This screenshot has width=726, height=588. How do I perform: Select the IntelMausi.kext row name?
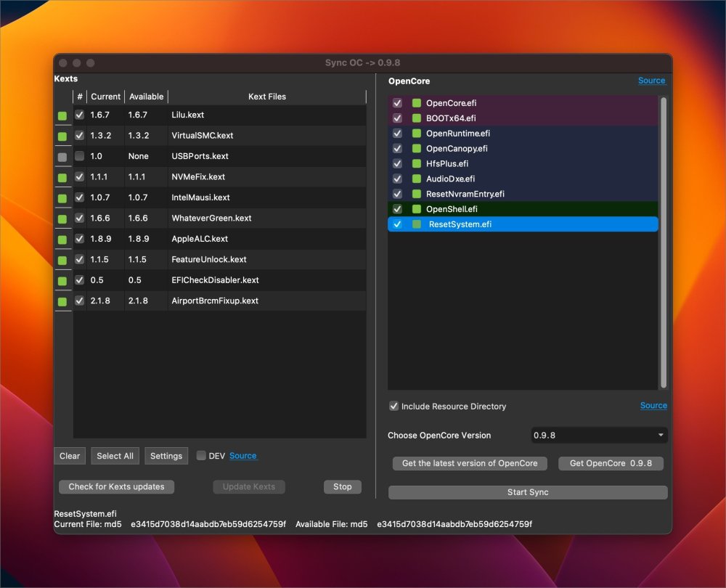[x=200, y=197]
